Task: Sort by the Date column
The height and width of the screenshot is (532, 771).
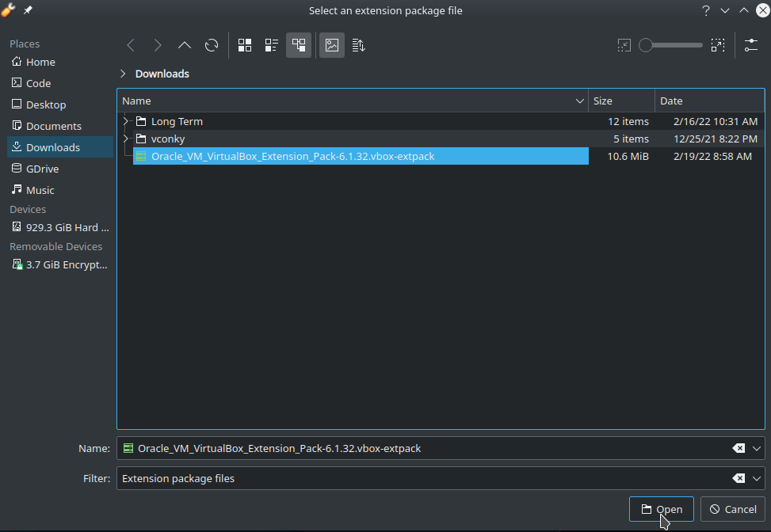Action: point(709,101)
